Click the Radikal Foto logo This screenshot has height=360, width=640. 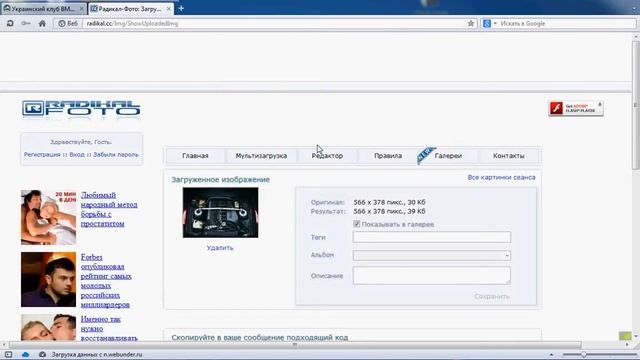81,109
